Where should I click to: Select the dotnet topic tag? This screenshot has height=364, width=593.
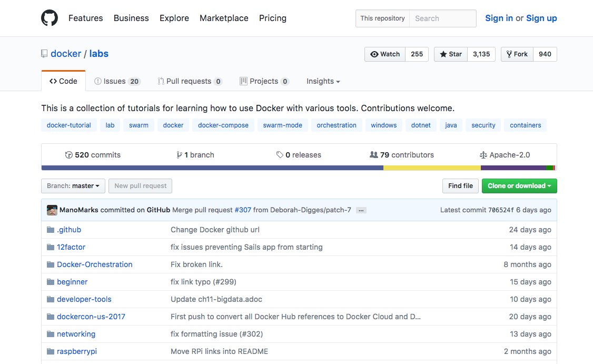coord(421,125)
